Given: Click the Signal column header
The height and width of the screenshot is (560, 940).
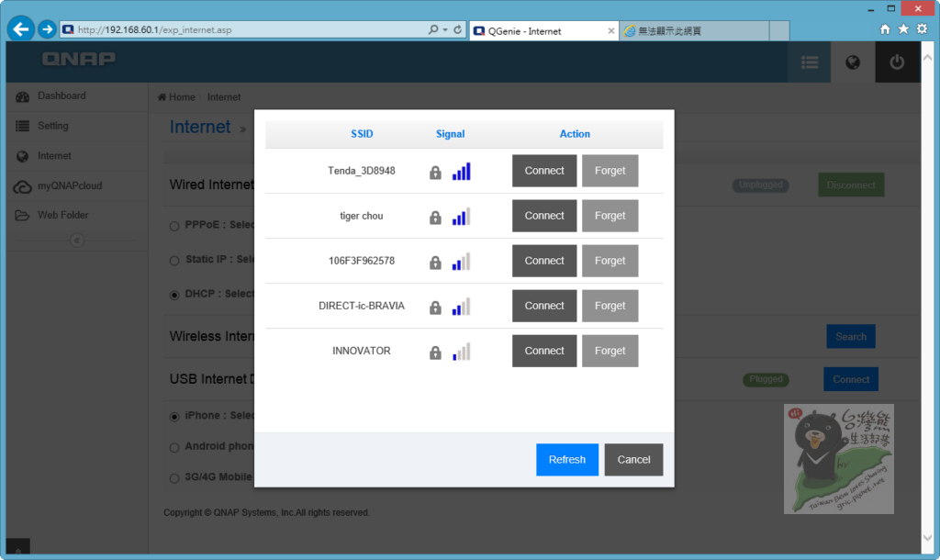Looking at the screenshot, I should pos(450,134).
